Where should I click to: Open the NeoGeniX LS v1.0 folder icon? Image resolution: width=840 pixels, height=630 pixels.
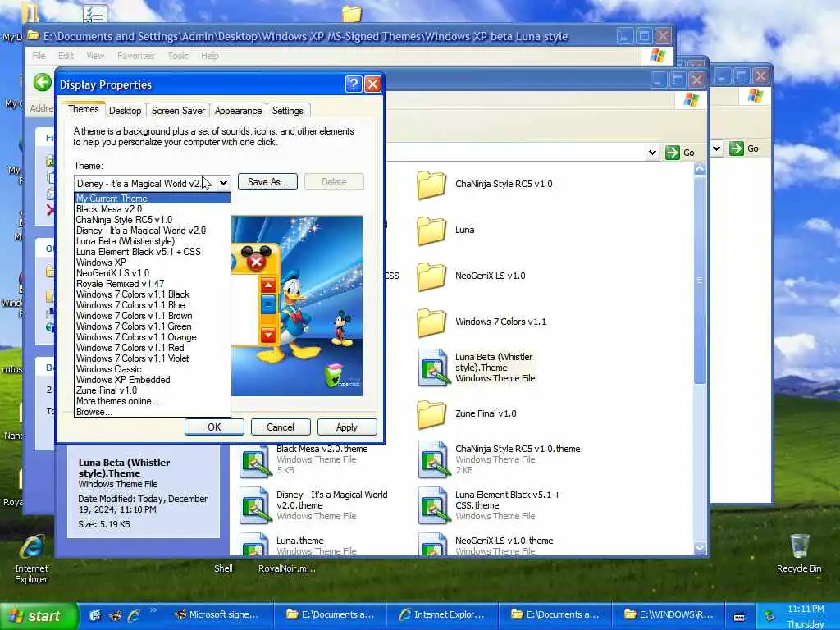coord(431,276)
